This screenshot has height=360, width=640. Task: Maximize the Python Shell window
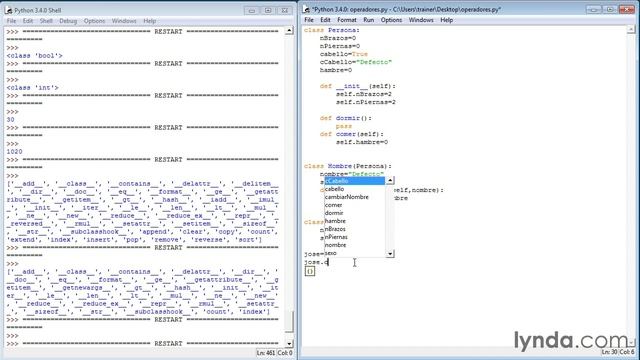(x=268, y=10)
